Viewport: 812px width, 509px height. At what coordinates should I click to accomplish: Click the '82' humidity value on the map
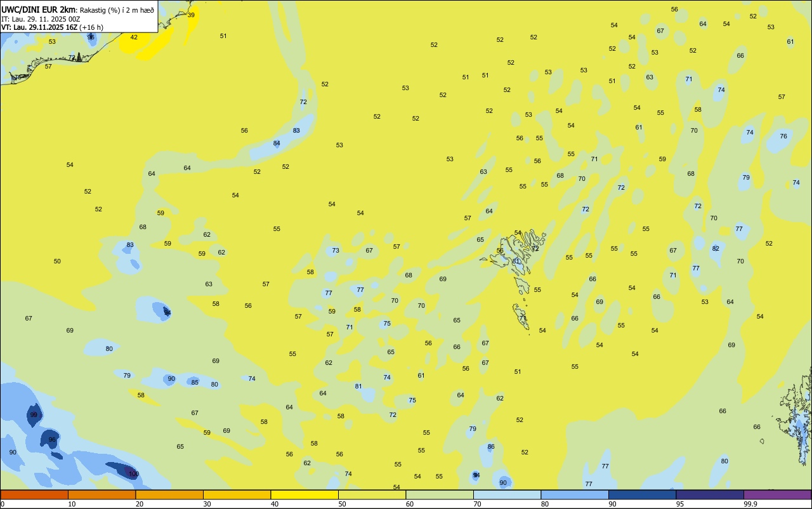(716, 248)
